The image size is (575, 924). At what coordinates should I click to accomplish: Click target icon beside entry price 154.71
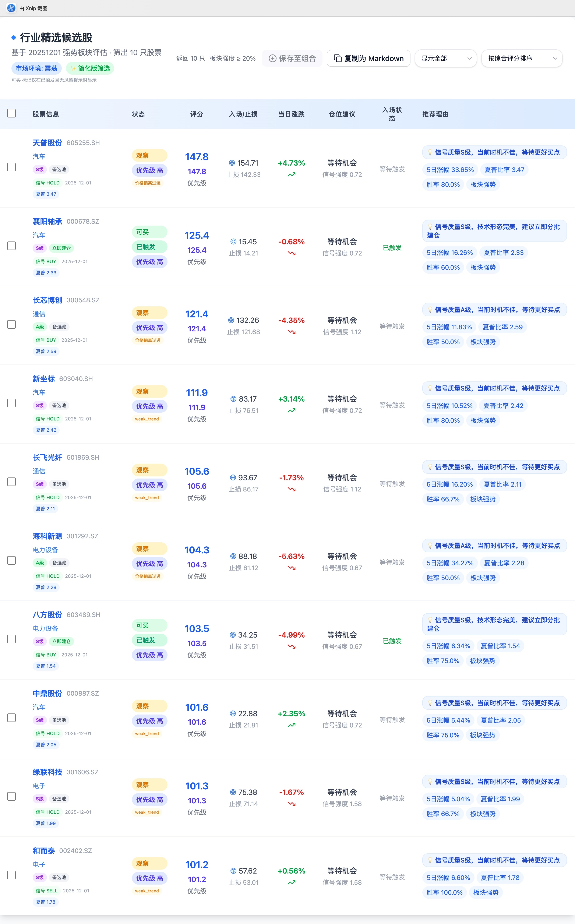[x=232, y=163]
